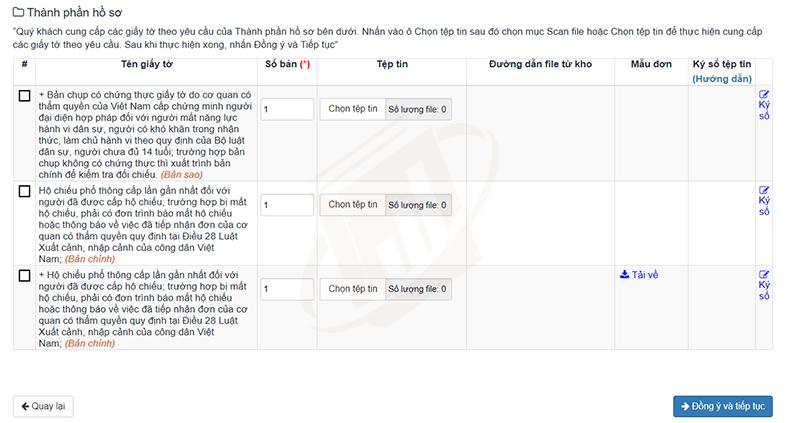Click the Ký số icon in third row
Viewport: 790px width, 423px height.
pyautogui.click(x=764, y=274)
